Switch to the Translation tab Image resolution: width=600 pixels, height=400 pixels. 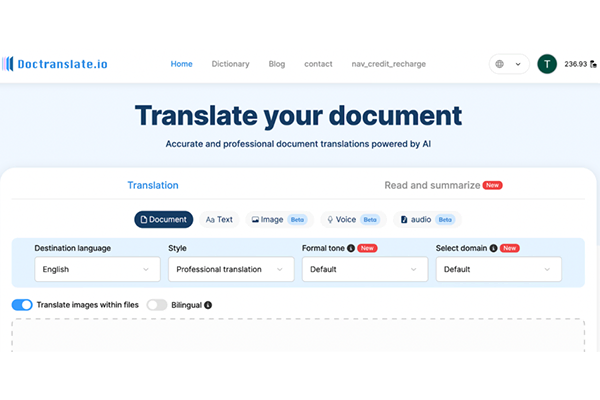[153, 185]
